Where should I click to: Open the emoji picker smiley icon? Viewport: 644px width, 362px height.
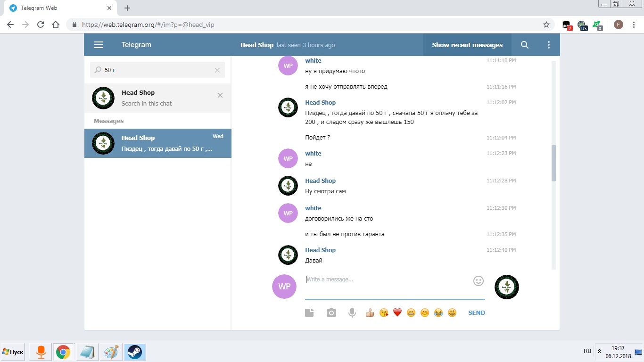(x=479, y=281)
